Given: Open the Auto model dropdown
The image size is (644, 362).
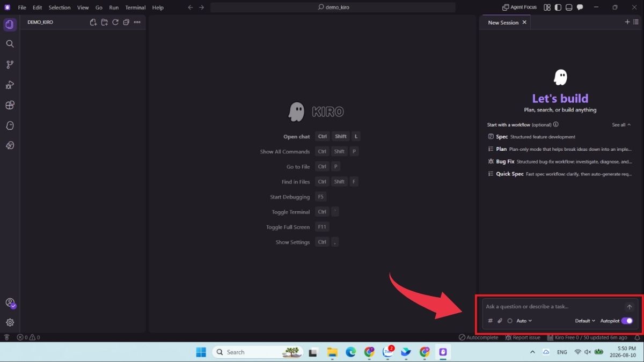Looking at the screenshot, I should (524, 321).
